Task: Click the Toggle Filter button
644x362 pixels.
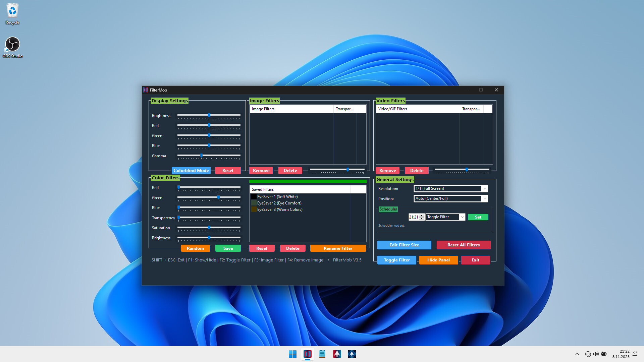Action: (x=396, y=260)
